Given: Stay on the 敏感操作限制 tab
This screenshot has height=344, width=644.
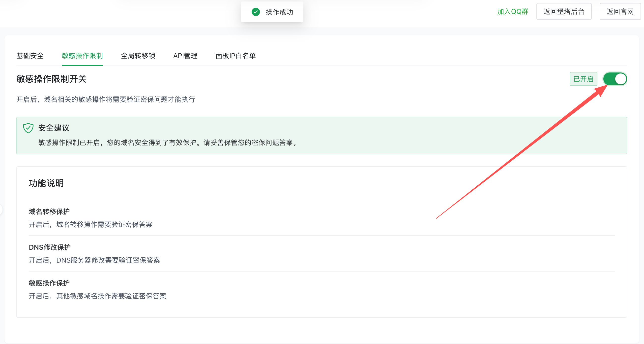Looking at the screenshot, I should [x=83, y=56].
